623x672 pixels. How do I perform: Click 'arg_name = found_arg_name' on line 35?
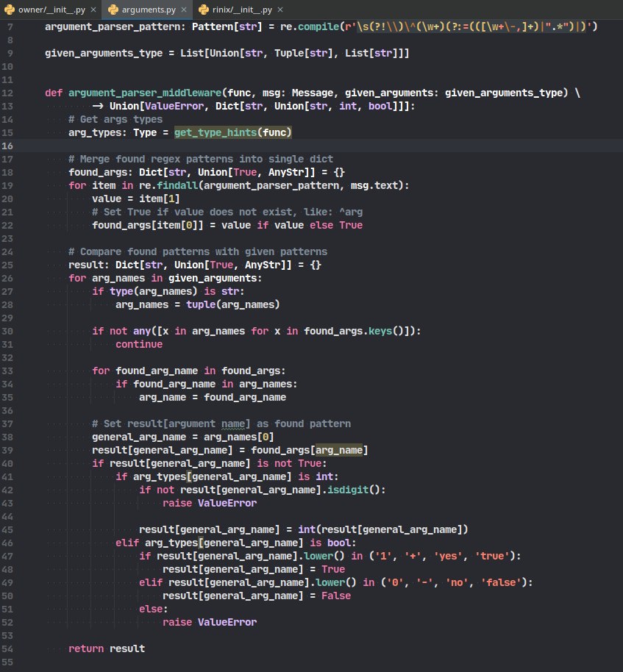213,397
